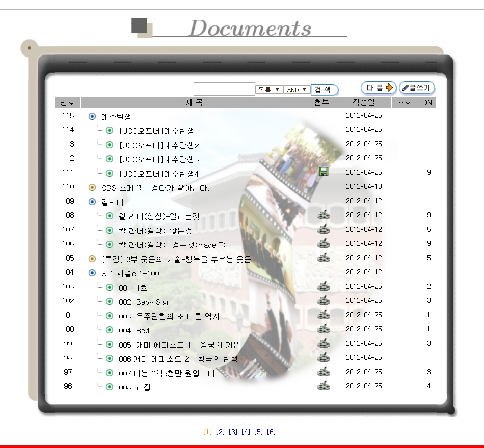
Task: Click the 글쓰기 write post button
Action: point(417,88)
